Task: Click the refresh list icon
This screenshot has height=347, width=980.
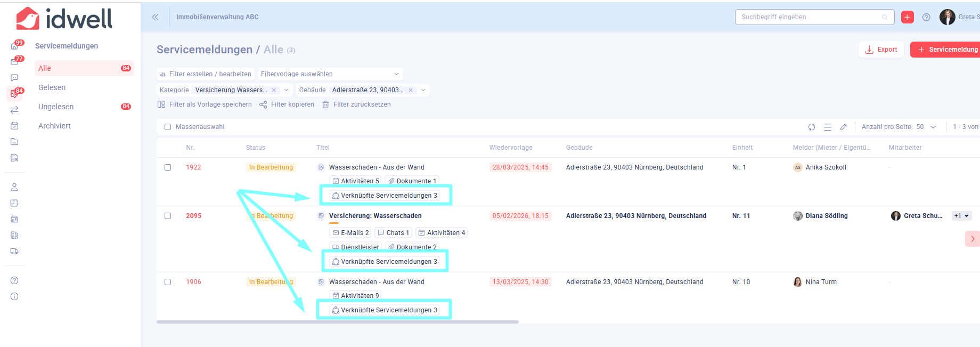Action: click(812, 127)
